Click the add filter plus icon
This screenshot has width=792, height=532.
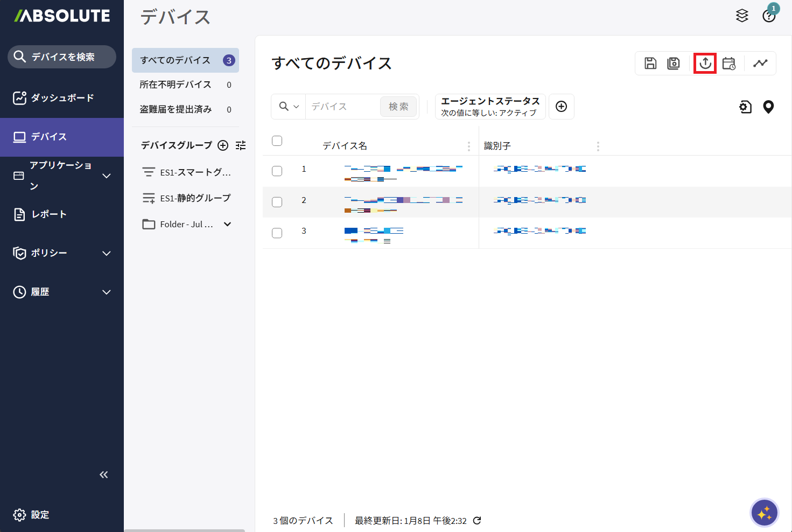pyautogui.click(x=561, y=107)
